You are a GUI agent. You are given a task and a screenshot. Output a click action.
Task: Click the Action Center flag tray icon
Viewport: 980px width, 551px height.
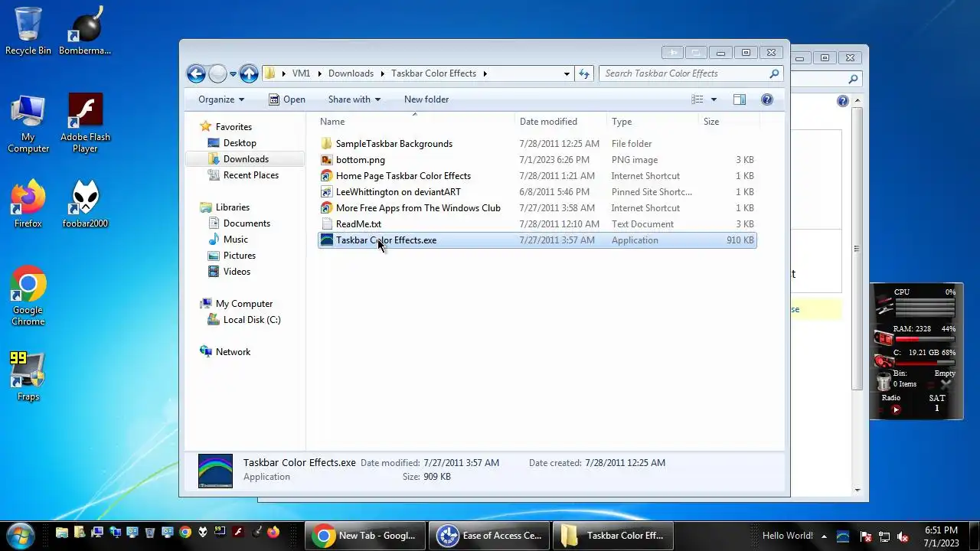point(865,536)
